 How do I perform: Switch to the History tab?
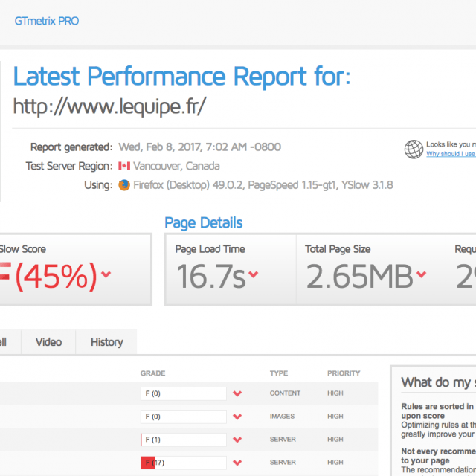[x=106, y=342]
